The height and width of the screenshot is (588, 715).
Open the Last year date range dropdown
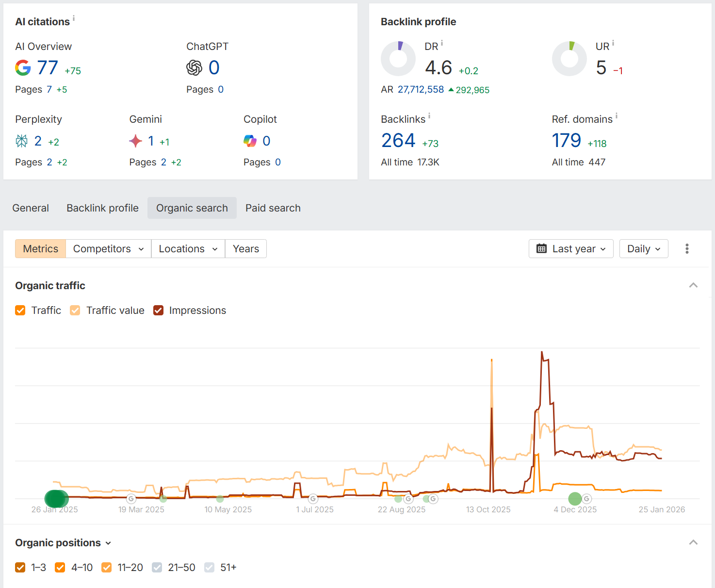(x=571, y=249)
